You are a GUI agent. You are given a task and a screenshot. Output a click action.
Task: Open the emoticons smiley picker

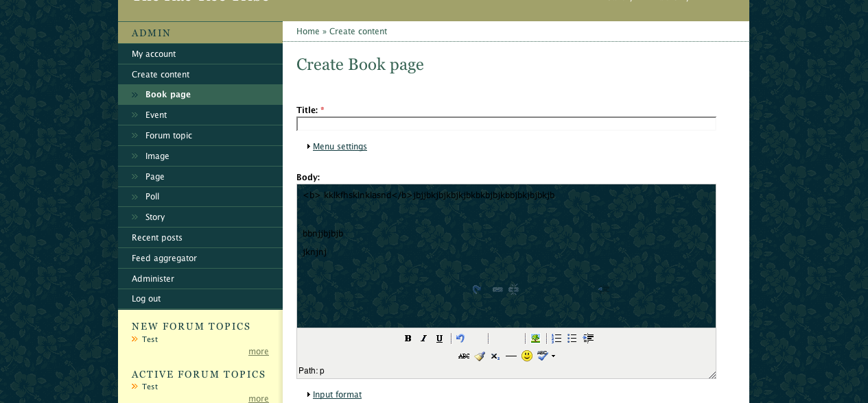[x=527, y=356]
